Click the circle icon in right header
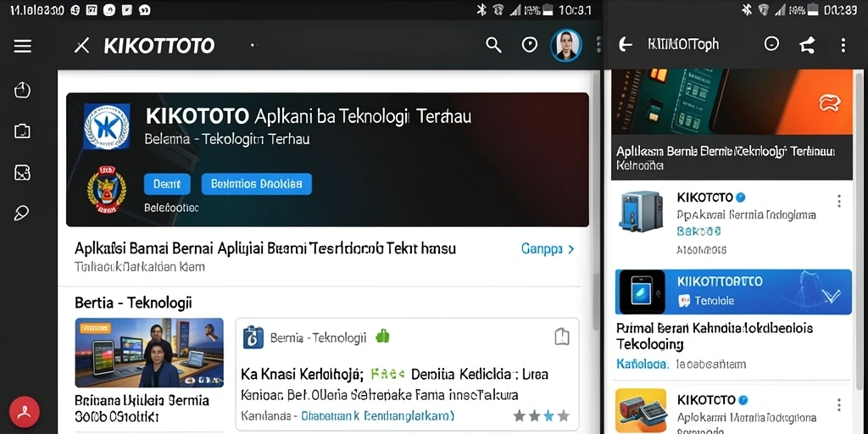This screenshot has height=434, width=868. pyautogui.click(x=771, y=44)
